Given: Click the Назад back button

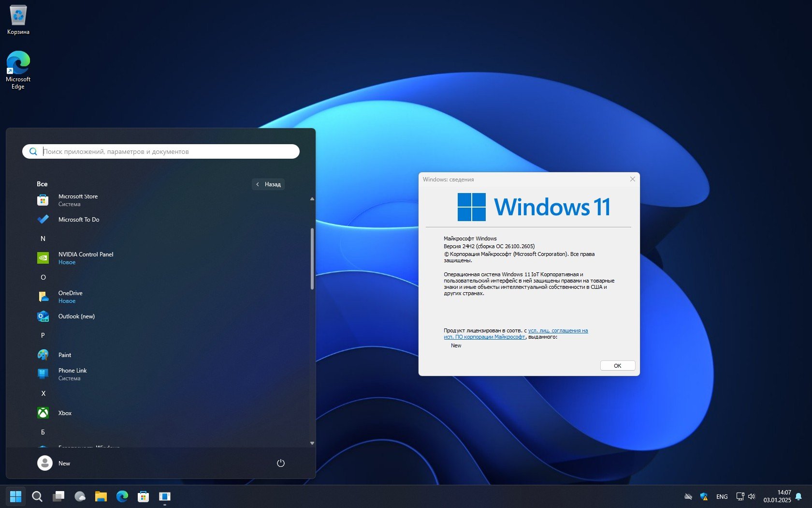Looking at the screenshot, I should click(x=268, y=184).
